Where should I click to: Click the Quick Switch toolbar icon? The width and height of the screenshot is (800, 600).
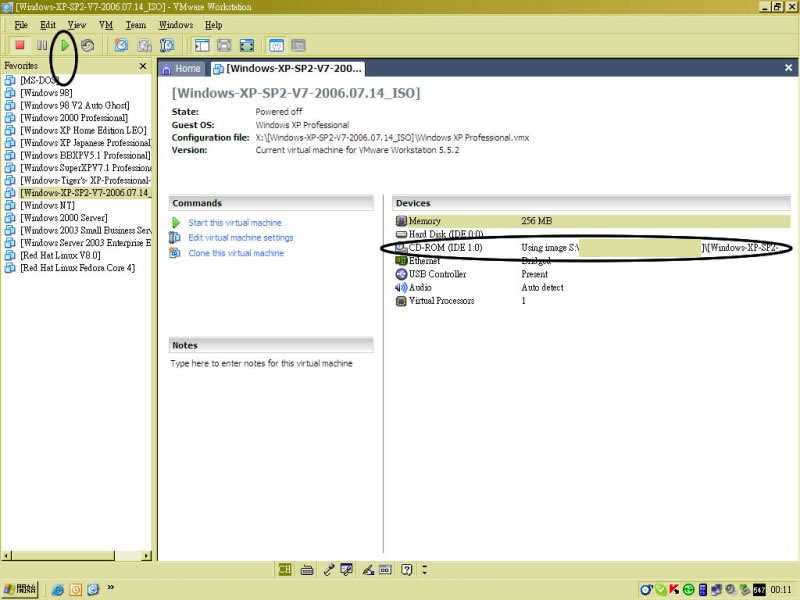[224, 45]
